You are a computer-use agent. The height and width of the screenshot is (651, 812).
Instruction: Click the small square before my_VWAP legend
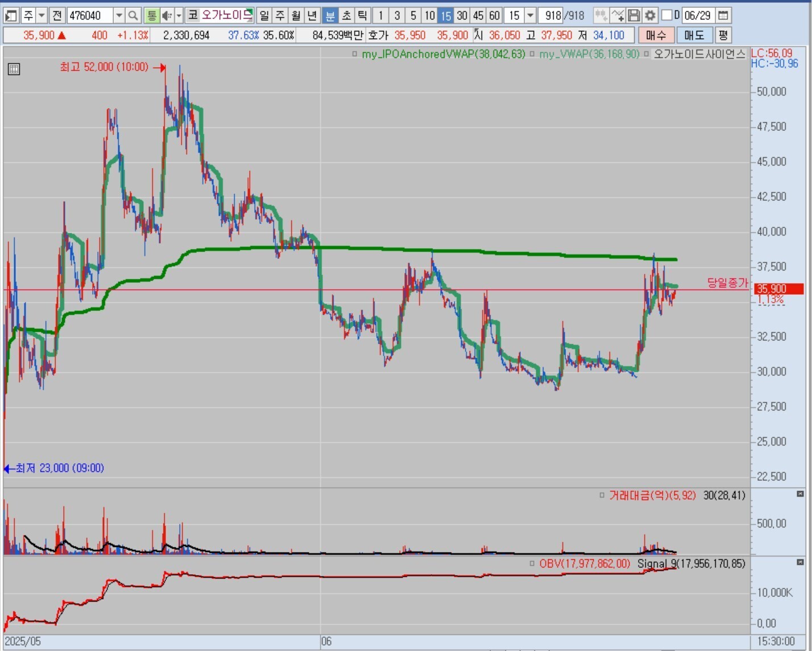[532, 55]
